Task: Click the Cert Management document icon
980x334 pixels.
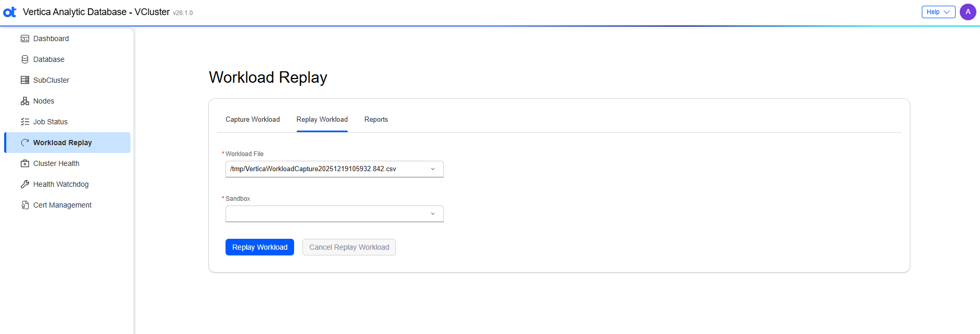Action: (x=25, y=205)
